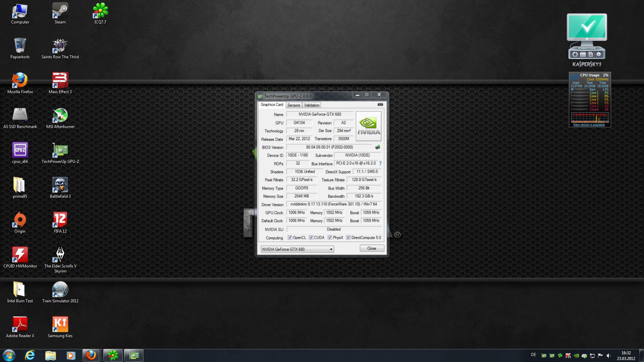The height and width of the screenshot is (362, 644).
Task: Launch Train Simulator 2012 shortcut
Action: pyautogui.click(x=60, y=293)
